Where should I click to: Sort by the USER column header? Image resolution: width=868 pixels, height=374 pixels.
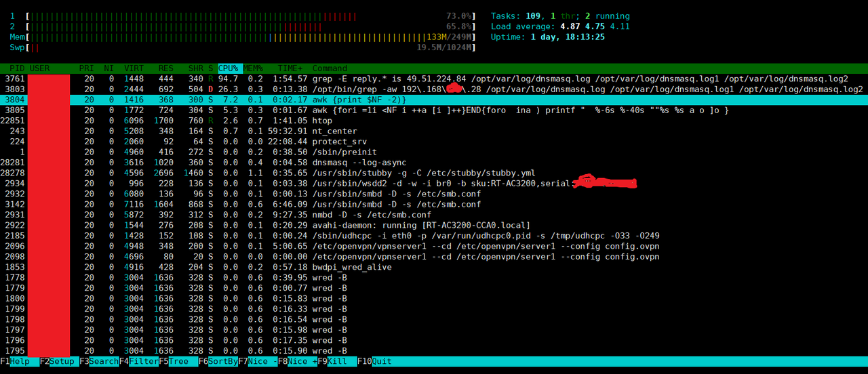click(x=39, y=68)
